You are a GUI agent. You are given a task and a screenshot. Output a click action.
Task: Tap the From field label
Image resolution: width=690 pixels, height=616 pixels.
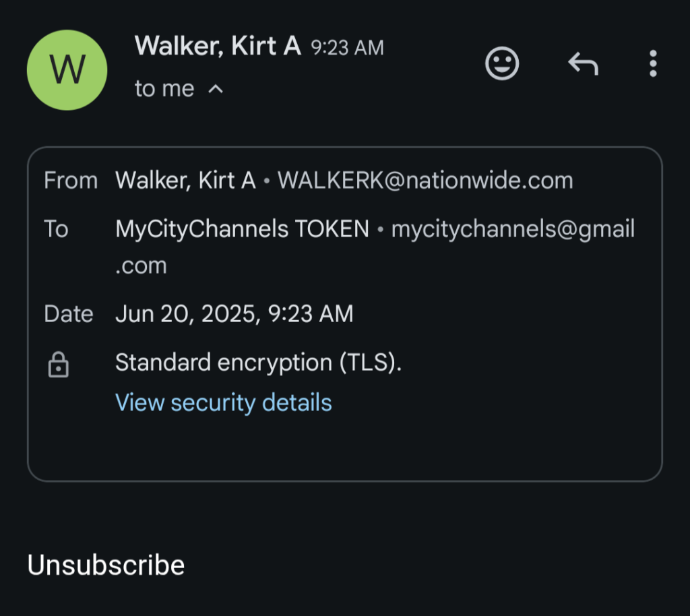(71, 181)
